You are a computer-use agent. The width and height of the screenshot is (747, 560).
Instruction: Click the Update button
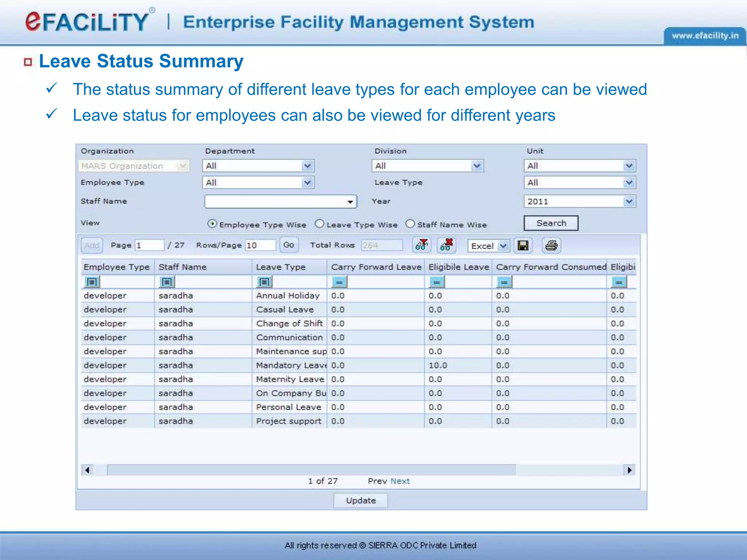361,501
